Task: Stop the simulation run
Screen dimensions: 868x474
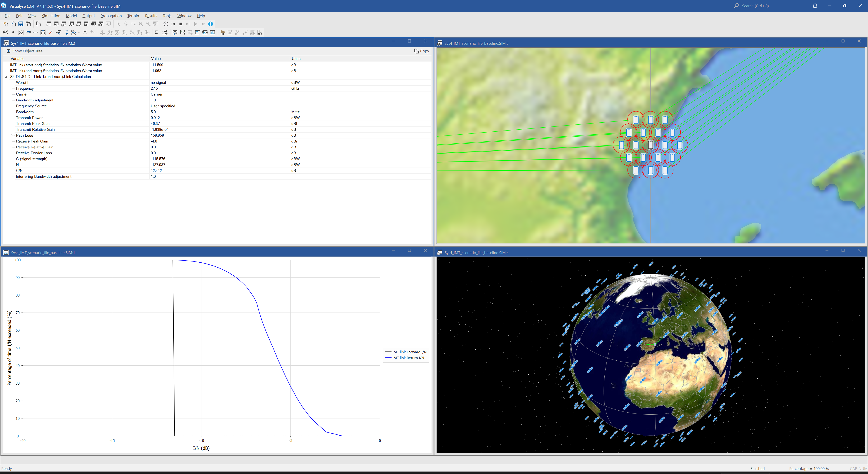Action: 181,24
